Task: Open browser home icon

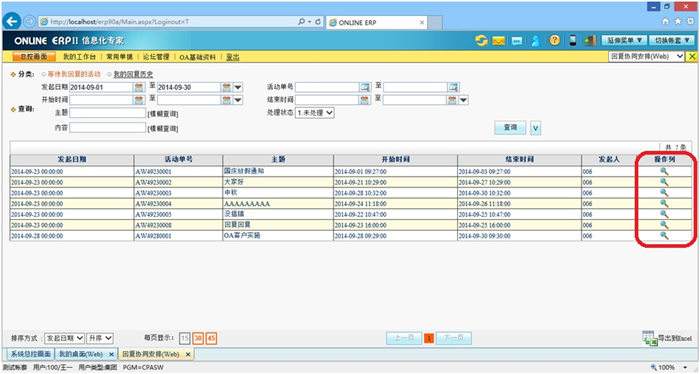Action: tap(665, 21)
